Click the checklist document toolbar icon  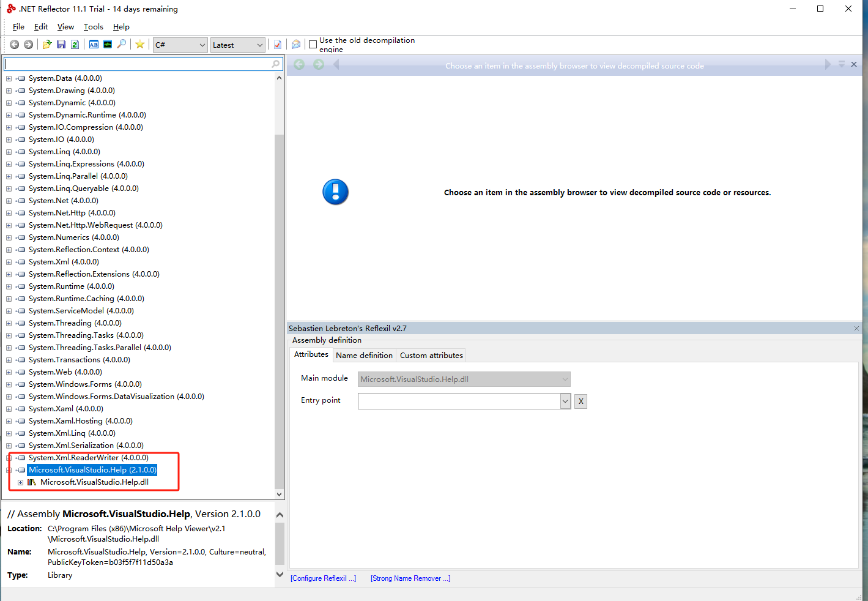(278, 45)
